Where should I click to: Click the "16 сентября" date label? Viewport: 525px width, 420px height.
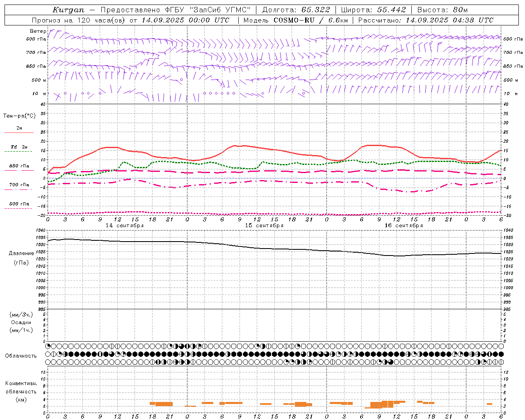tap(403, 226)
